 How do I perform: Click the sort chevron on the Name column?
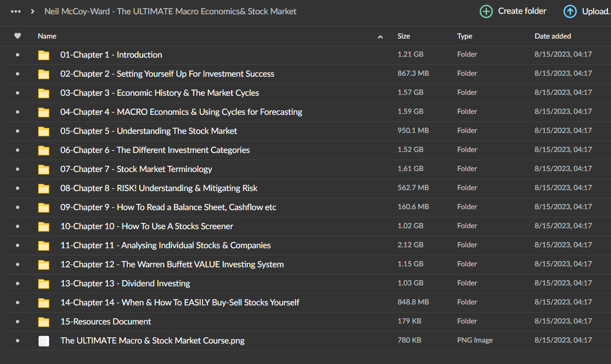pyautogui.click(x=380, y=36)
